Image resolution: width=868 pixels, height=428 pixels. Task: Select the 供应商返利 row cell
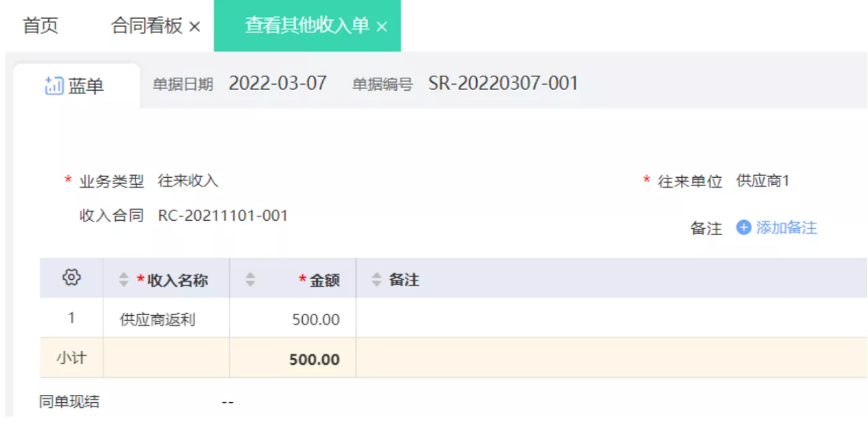157,319
